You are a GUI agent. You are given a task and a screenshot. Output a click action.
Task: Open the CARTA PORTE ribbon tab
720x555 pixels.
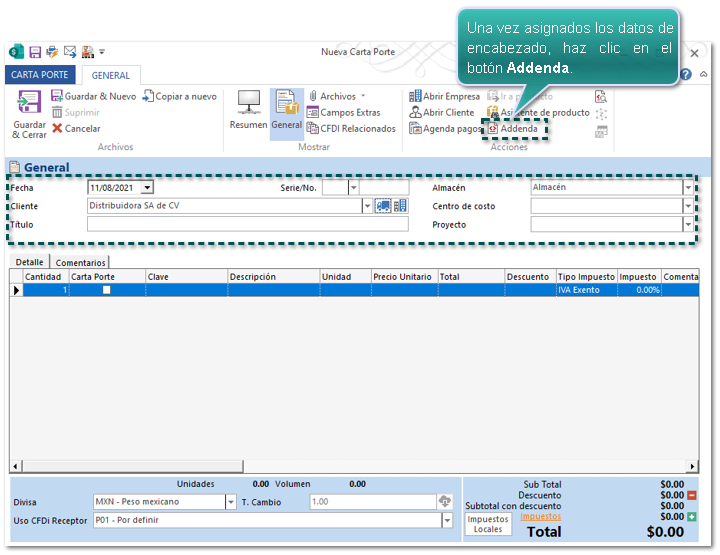click(x=40, y=75)
